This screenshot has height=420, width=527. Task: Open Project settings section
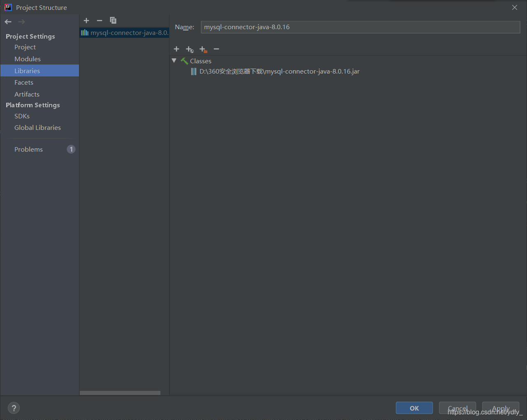click(25, 47)
